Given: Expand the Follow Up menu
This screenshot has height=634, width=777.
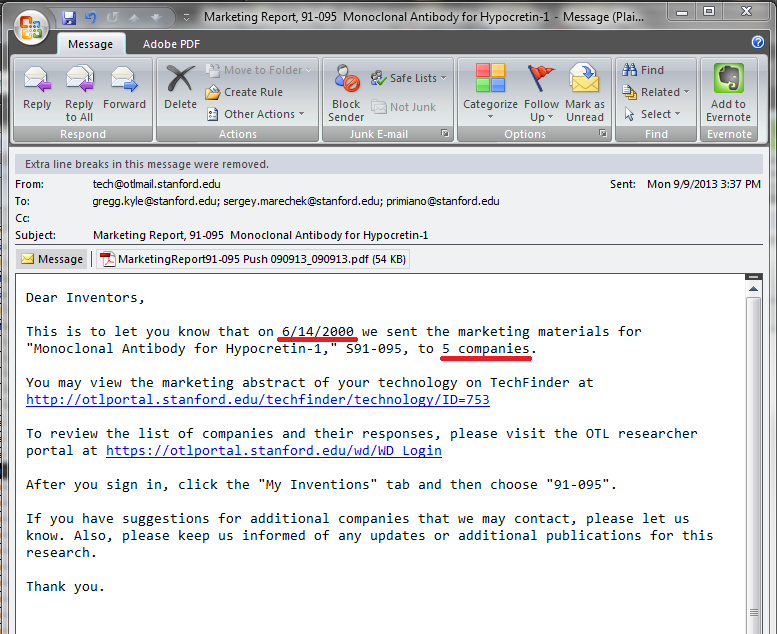Looking at the screenshot, I should click(541, 91).
